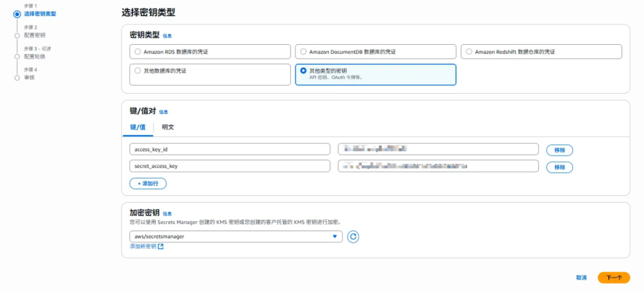This screenshot has width=644, height=292.
Task: Open 信息 link next to 加密密钥
Action: coord(167,213)
